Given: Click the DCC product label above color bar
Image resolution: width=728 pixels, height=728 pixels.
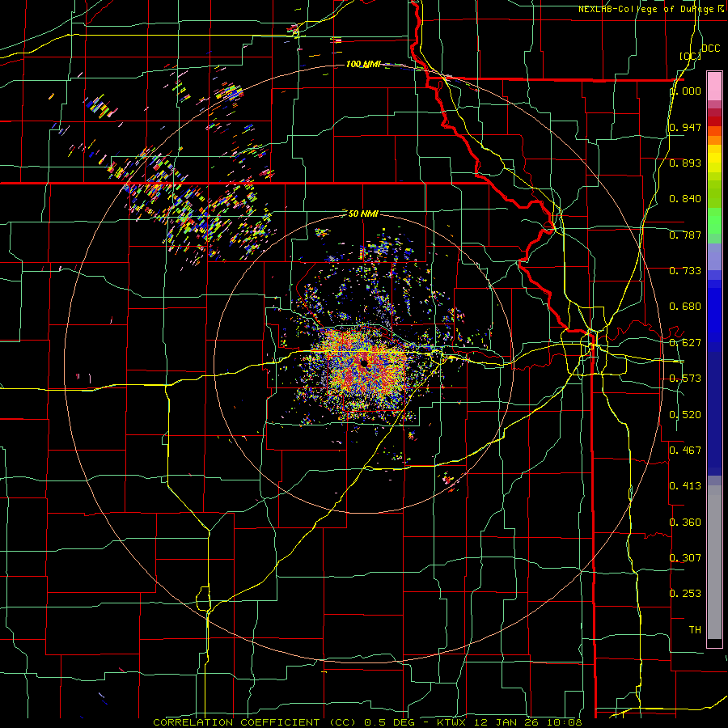Looking at the screenshot, I should pyautogui.click(x=710, y=49).
